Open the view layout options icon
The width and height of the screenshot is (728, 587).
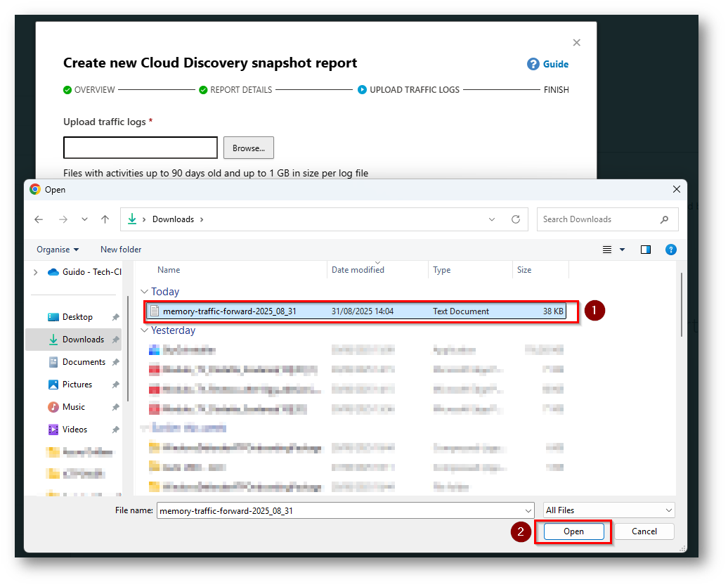pyautogui.click(x=608, y=250)
